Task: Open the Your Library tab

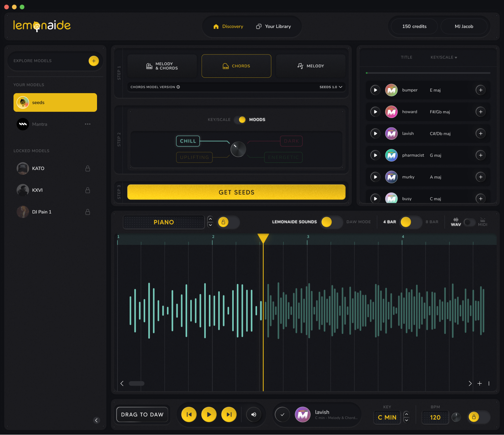Action: [x=273, y=26]
